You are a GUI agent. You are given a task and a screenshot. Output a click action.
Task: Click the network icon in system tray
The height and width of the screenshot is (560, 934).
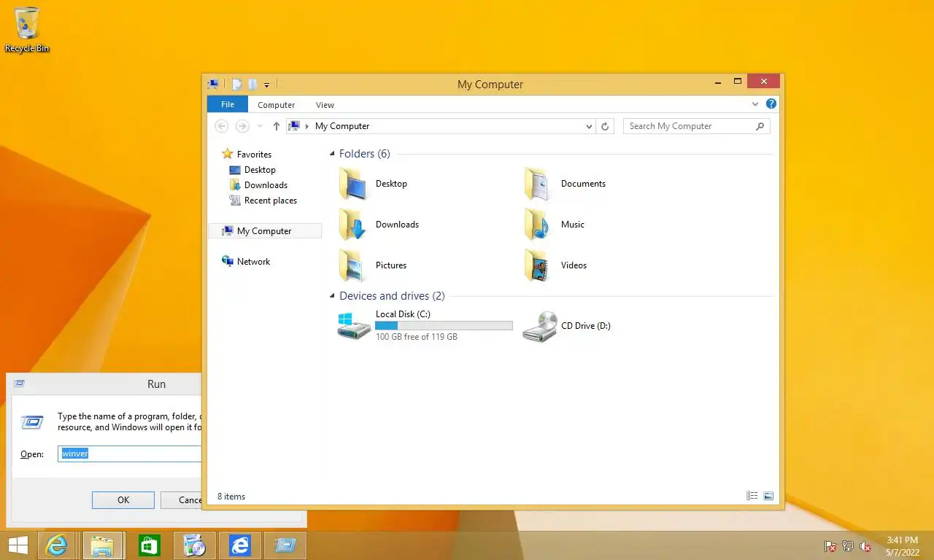(848, 546)
